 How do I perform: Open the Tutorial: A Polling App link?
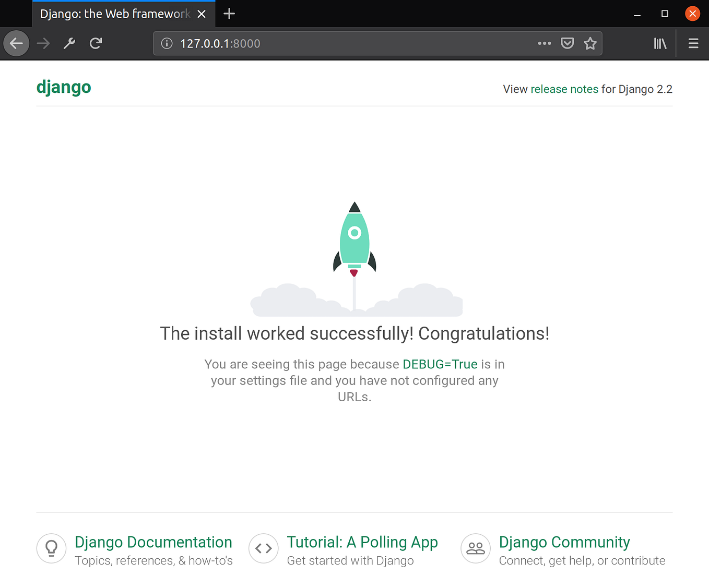coord(362,542)
